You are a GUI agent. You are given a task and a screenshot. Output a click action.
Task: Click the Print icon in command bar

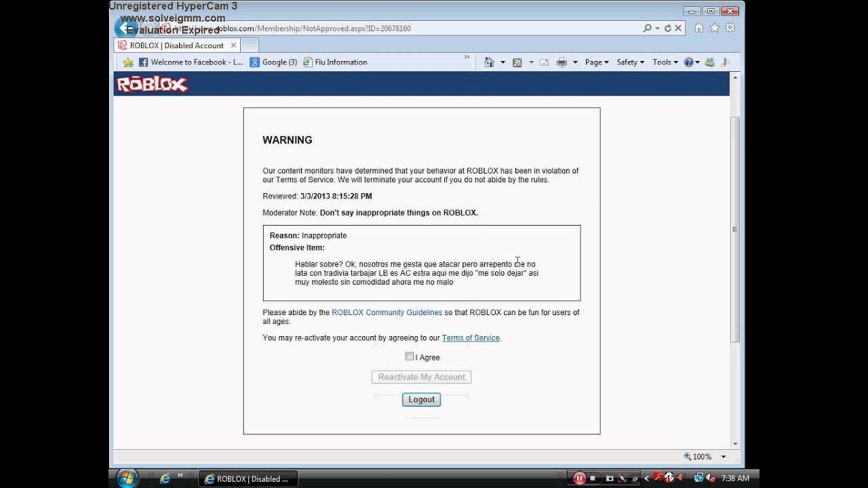pyautogui.click(x=561, y=62)
